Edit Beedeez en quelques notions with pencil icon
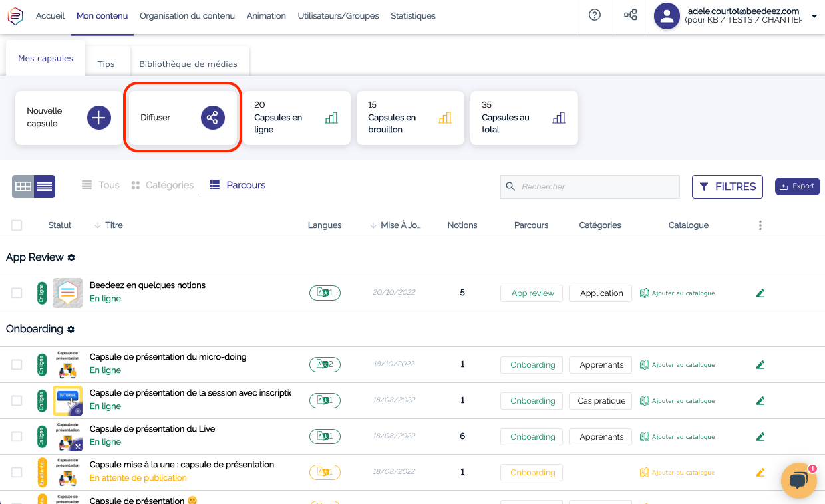 pyautogui.click(x=760, y=293)
